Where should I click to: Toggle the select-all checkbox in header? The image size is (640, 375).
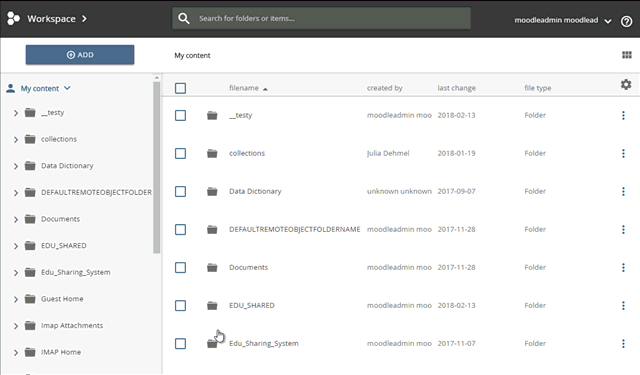[x=180, y=88]
